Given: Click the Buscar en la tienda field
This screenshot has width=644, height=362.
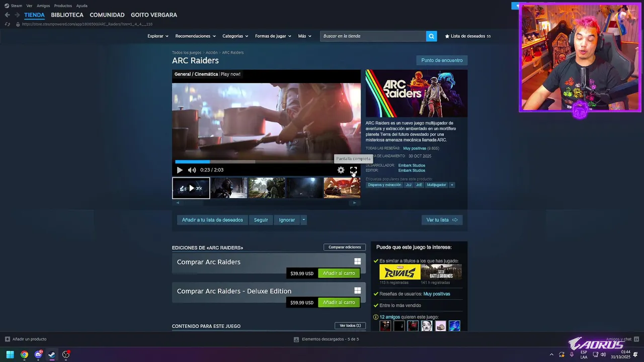Looking at the screenshot, I should click(x=373, y=36).
